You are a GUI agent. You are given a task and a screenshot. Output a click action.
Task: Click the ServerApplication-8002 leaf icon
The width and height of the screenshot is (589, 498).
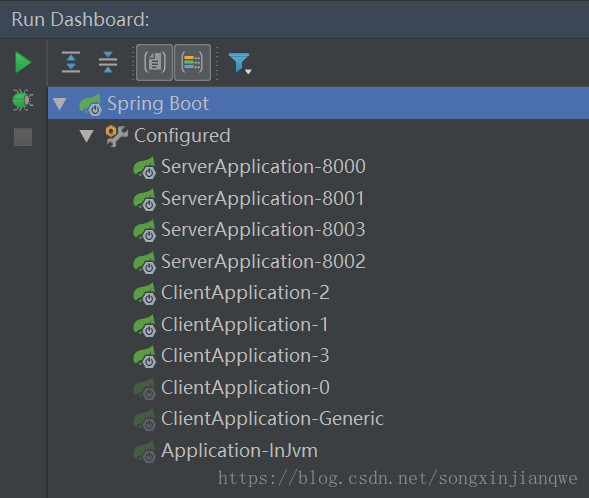pos(145,263)
